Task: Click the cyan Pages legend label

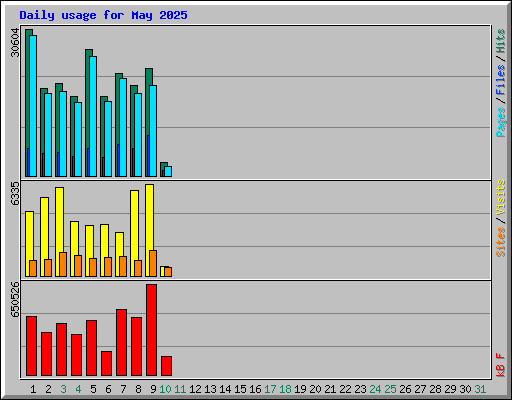Action: [500, 122]
